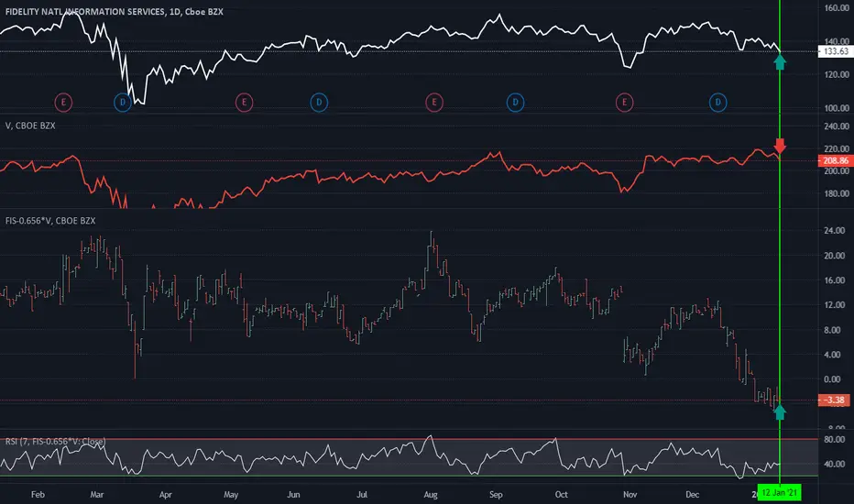The image size is (854, 504).
Task: Click the Aug label on time axis
Action: (x=431, y=495)
